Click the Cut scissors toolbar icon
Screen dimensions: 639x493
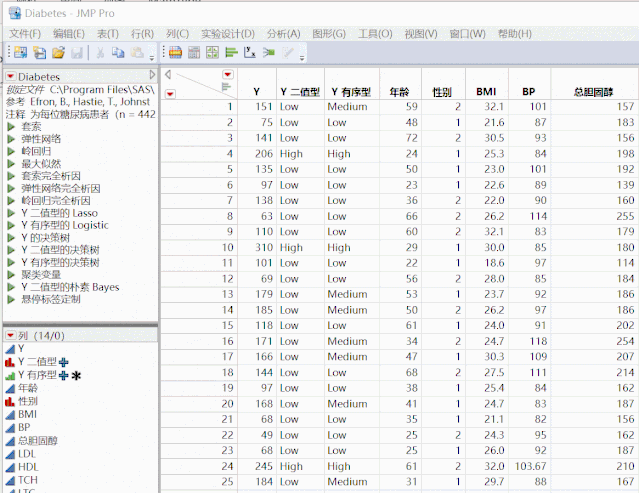click(99, 53)
